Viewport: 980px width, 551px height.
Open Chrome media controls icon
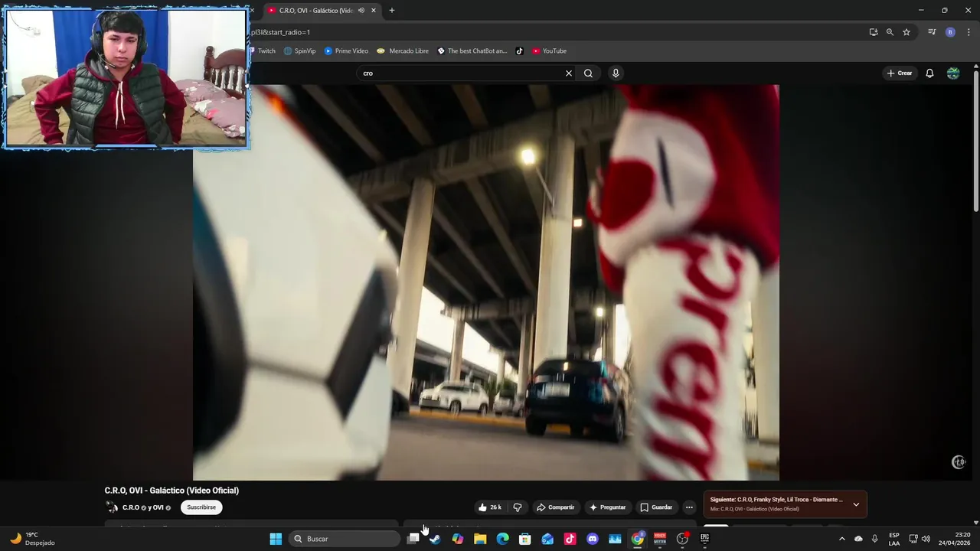[932, 32]
